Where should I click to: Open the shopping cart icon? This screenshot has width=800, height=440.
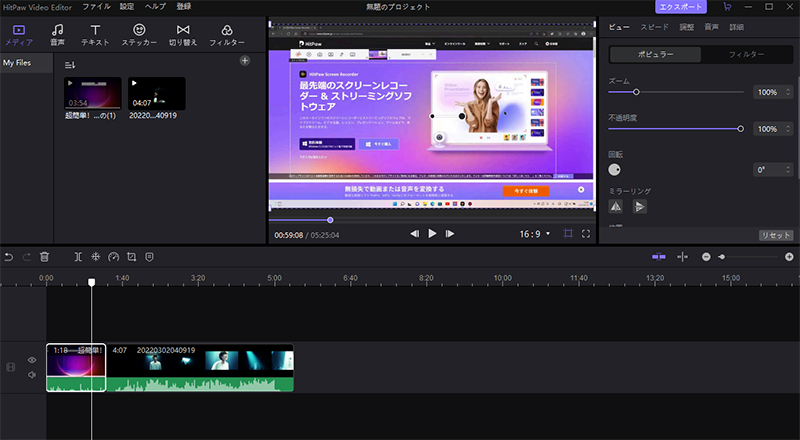(x=727, y=7)
